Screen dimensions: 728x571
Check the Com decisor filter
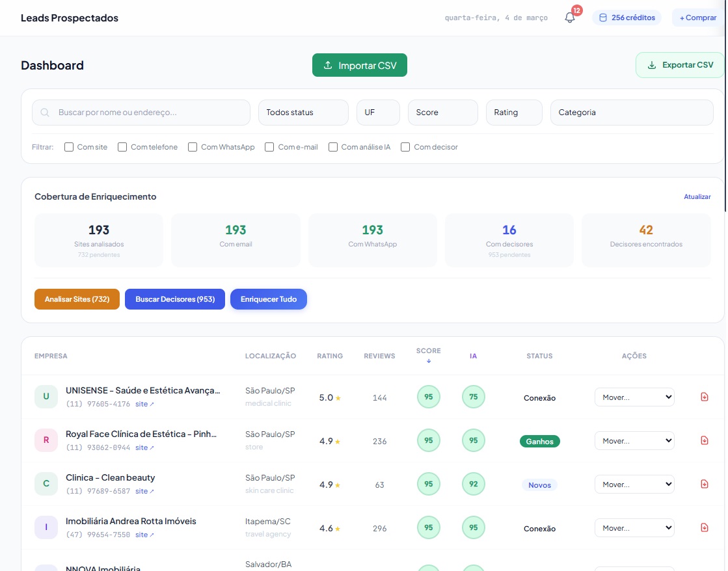(x=405, y=147)
